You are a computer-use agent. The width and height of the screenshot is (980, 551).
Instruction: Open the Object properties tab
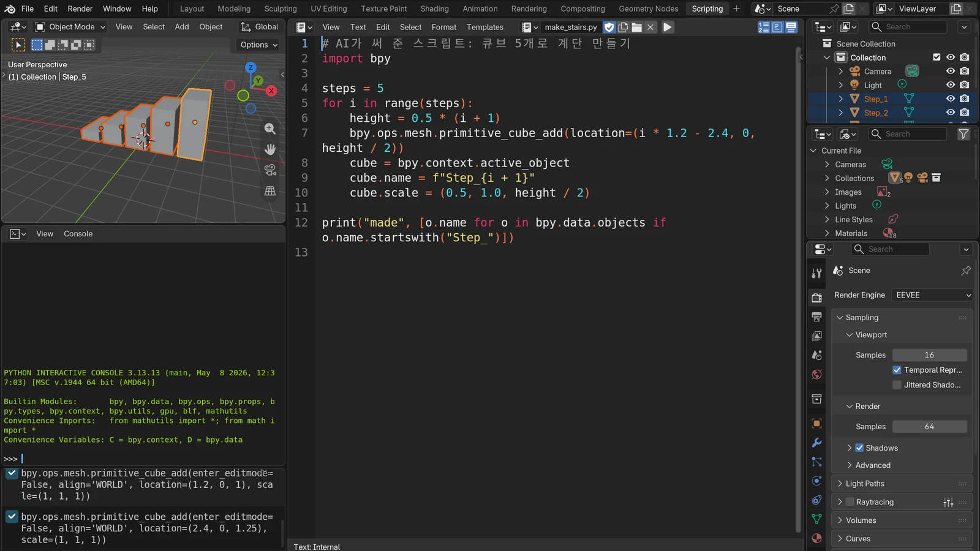point(816,423)
